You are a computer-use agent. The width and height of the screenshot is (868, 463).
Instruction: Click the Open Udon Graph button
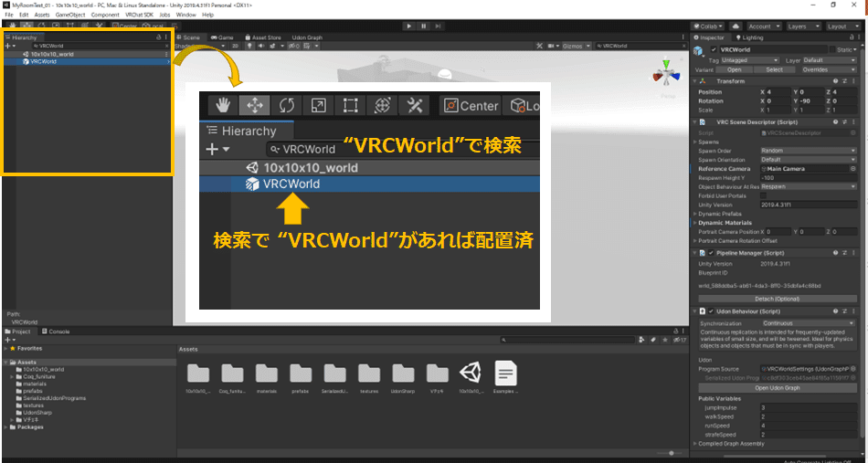pos(777,388)
